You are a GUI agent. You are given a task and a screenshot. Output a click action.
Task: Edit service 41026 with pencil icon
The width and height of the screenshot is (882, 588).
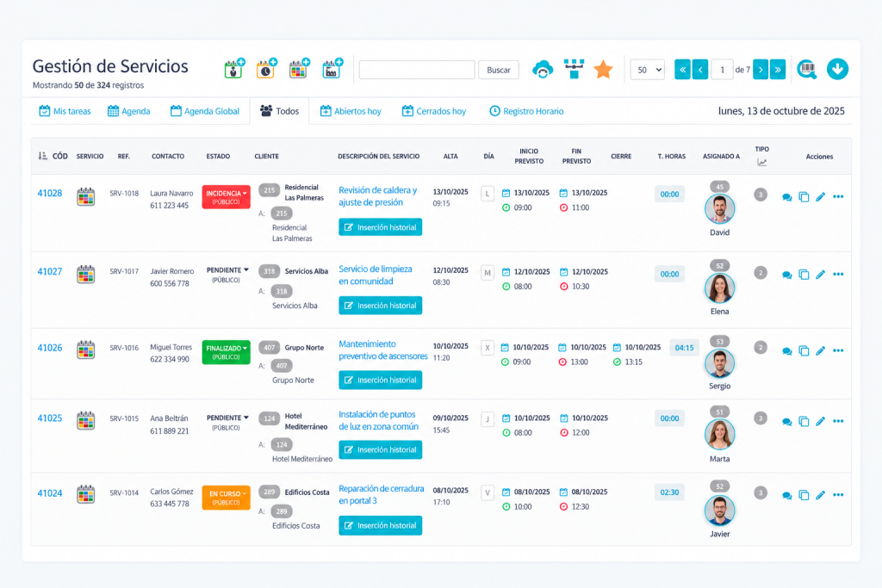point(821,350)
